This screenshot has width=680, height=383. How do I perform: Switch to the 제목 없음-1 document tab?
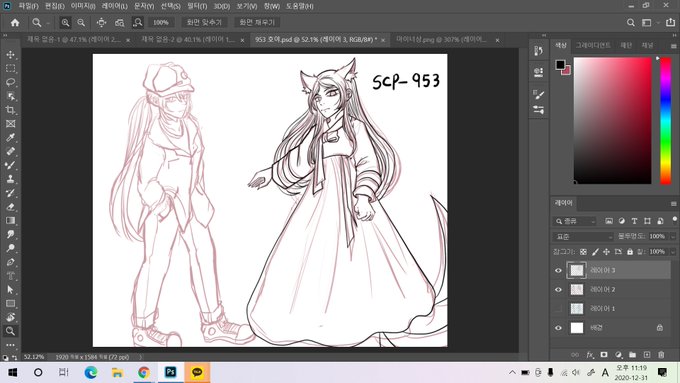[75, 39]
